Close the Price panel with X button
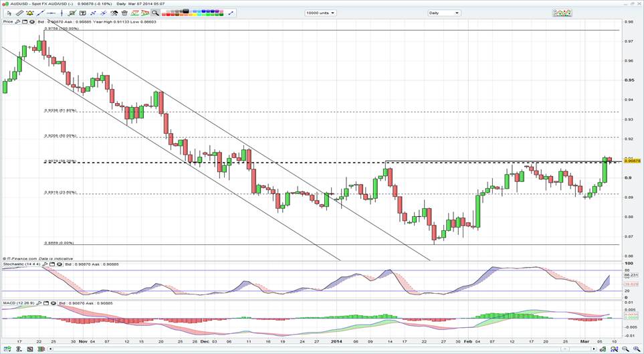The width and height of the screenshot is (644, 354). 31,22
